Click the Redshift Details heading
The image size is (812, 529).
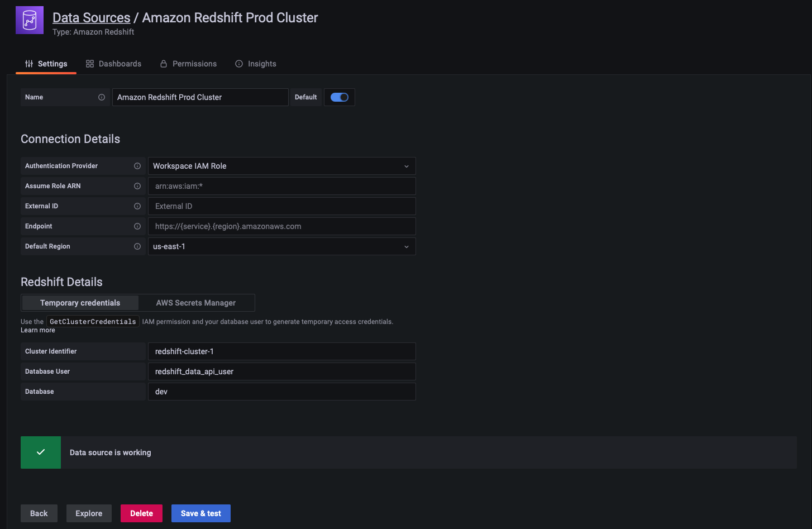(x=61, y=282)
